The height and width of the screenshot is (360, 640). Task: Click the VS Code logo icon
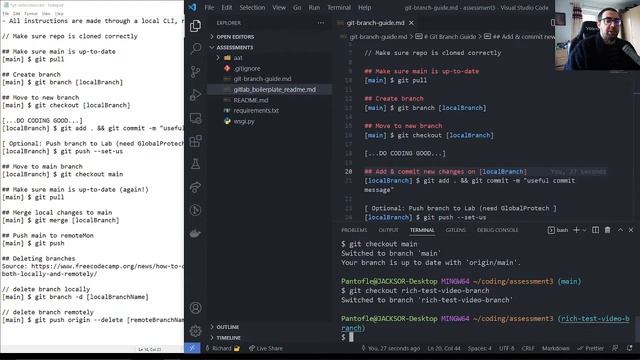192,7
